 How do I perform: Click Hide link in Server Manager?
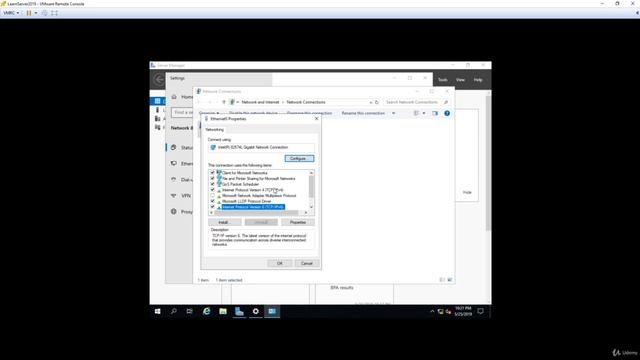coord(467,192)
